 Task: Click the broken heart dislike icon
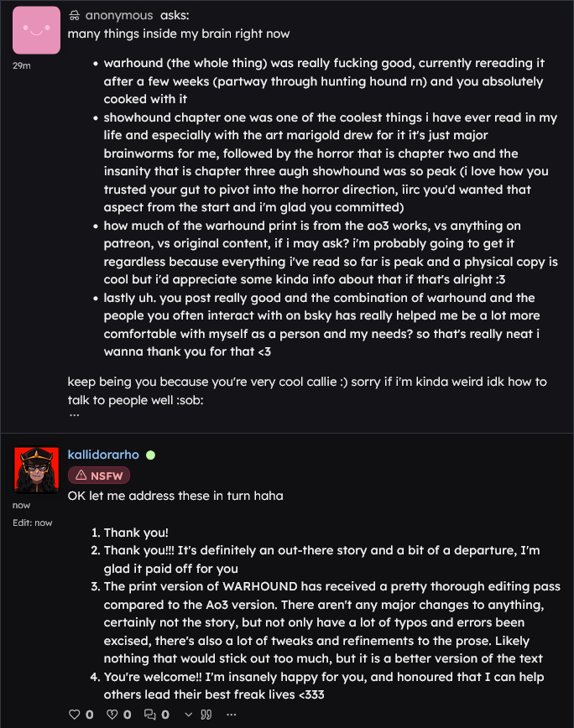[112, 715]
